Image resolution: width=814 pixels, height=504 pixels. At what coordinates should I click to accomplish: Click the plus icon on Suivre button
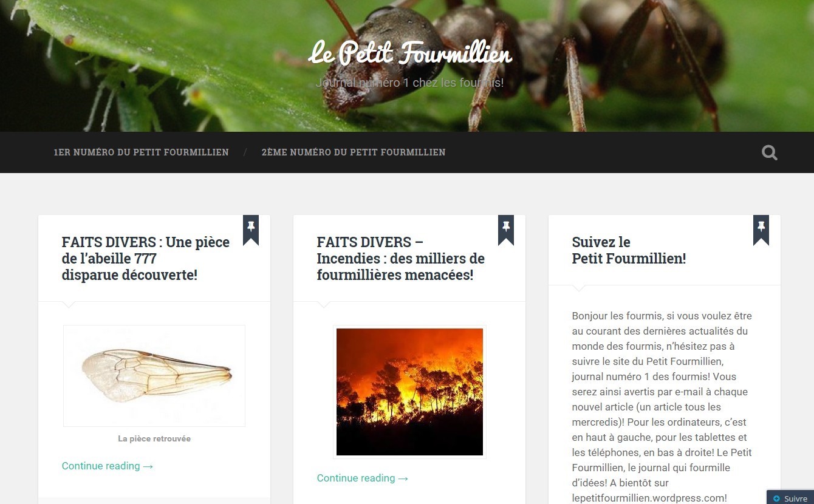[776, 499]
